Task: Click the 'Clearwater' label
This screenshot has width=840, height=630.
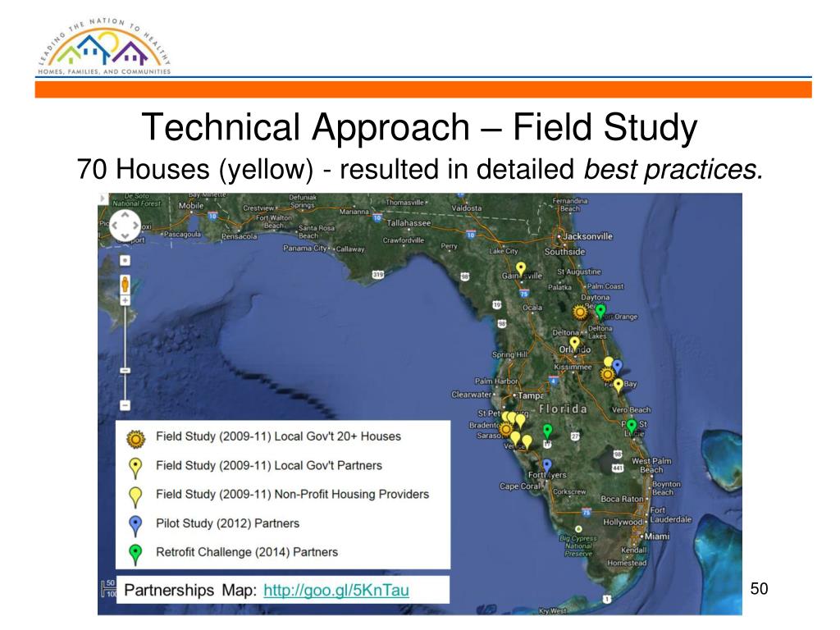Action: point(472,395)
